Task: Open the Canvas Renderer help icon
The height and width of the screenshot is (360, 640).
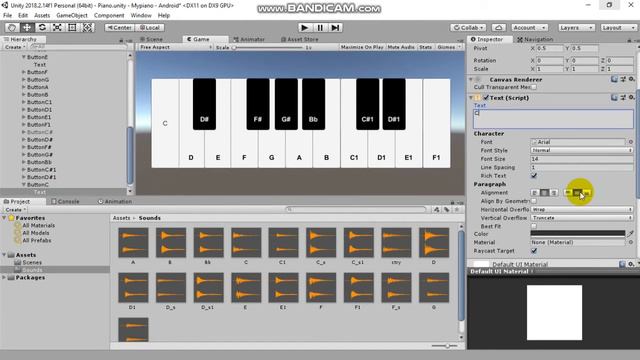Action: click(614, 79)
